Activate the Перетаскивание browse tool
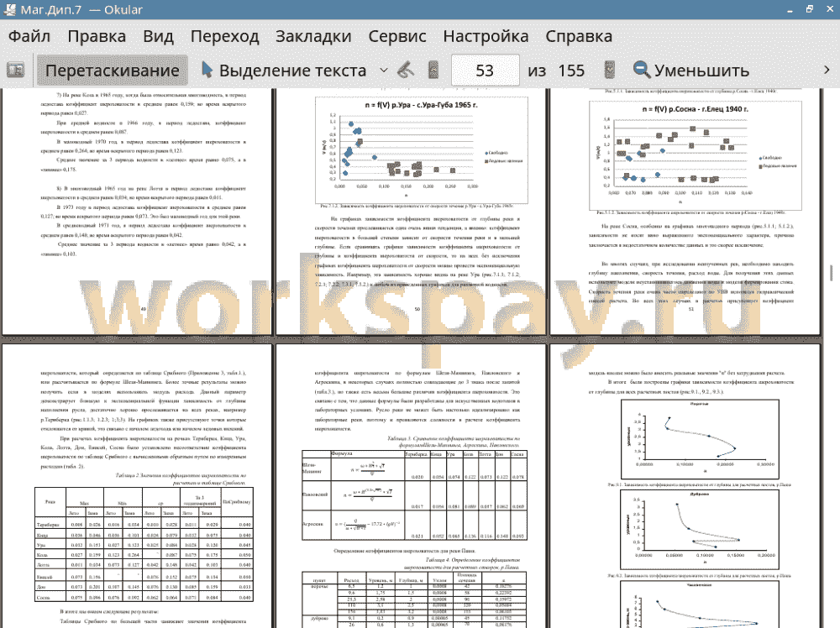The width and height of the screenshot is (840, 628). point(113,71)
